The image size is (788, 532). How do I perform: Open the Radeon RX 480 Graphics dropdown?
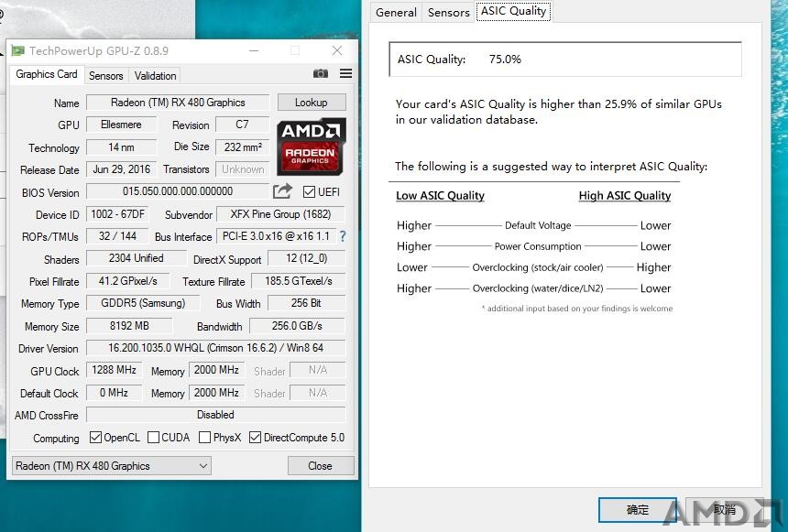[x=112, y=466]
